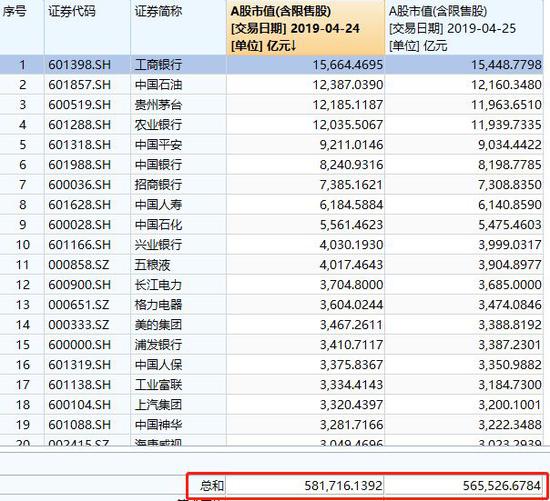Click the 证券简称 column header
The width and height of the screenshot is (550, 501).
coord(179,27)
